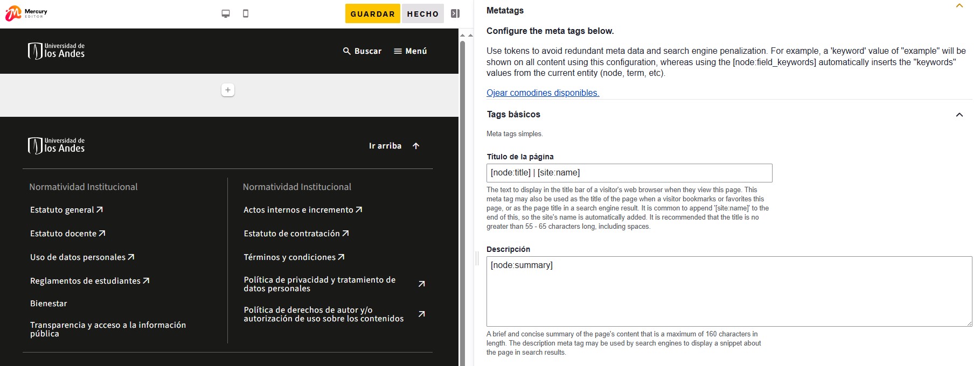
Task: Open Bienestar footer link
Action: [x=48, y=304]
